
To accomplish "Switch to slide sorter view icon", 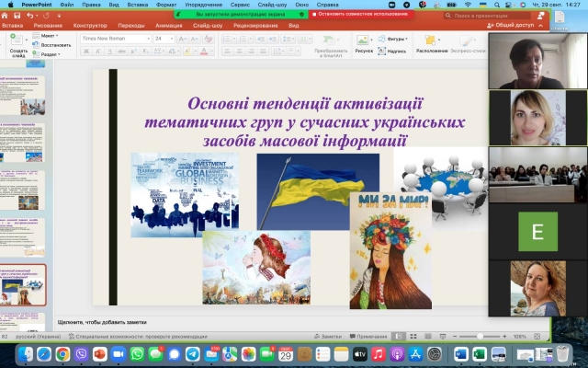I will tap(413, 336).
